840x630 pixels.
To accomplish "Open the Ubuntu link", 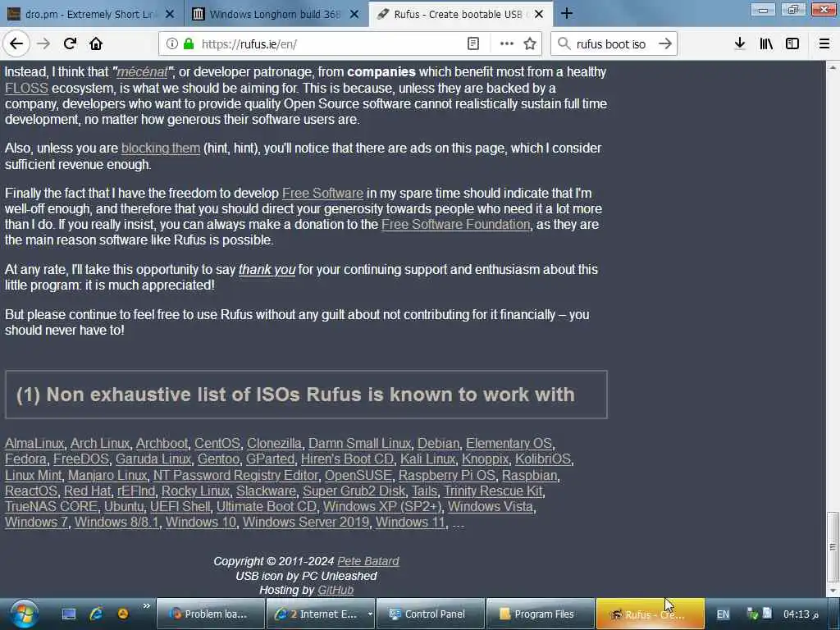I will [124, 506].
